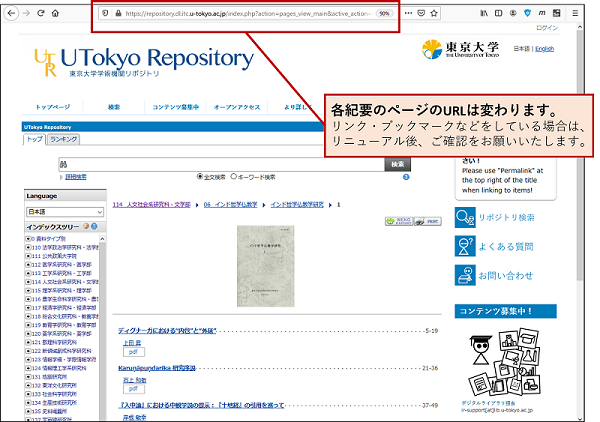Select tree item 114 人文社会系研究科
This screenshot has height=422, width=600.
[x=65, y=282]
